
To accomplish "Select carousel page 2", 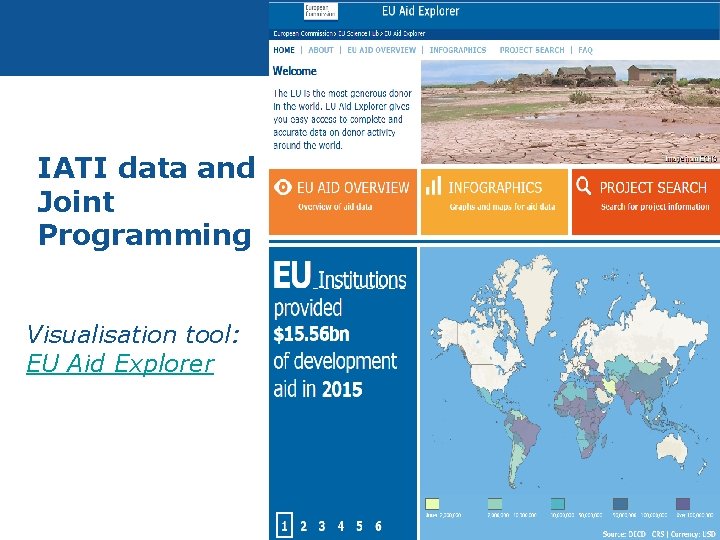I will (x=303, y=526).
